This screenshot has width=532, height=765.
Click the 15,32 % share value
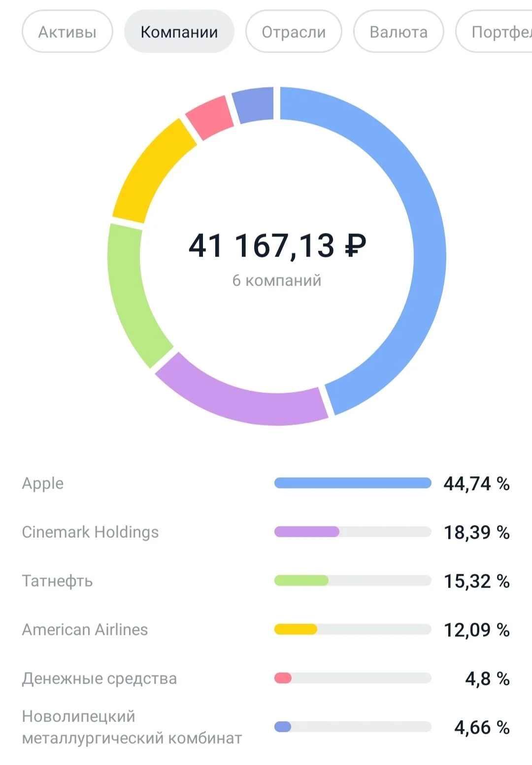pyautogui.click(x=476, y=581)
